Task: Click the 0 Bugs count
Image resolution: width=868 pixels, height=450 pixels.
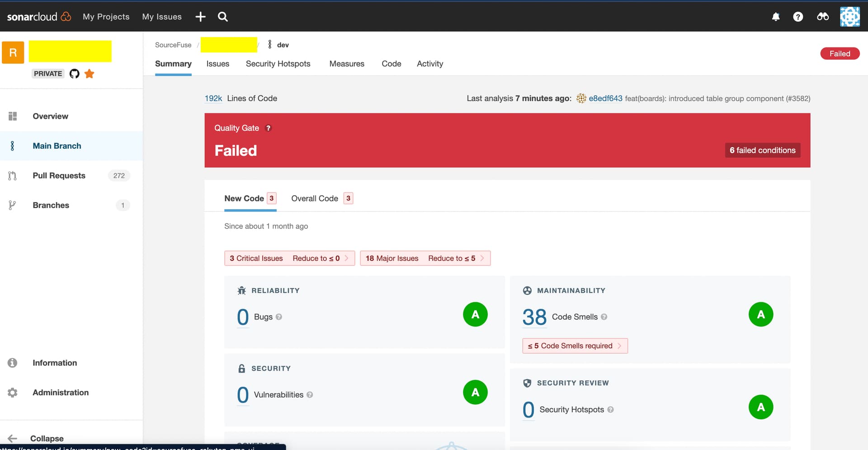Action: coord(243,317)
